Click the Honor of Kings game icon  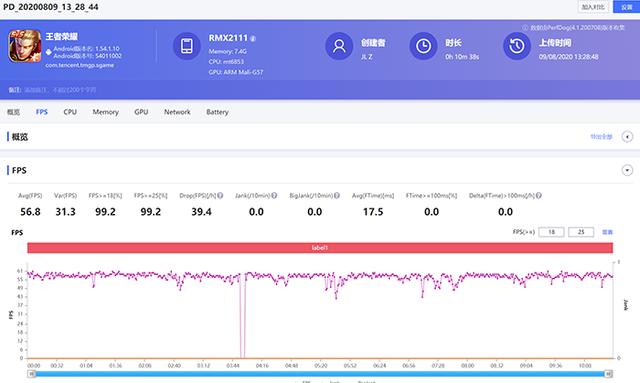tap(25, 46)
